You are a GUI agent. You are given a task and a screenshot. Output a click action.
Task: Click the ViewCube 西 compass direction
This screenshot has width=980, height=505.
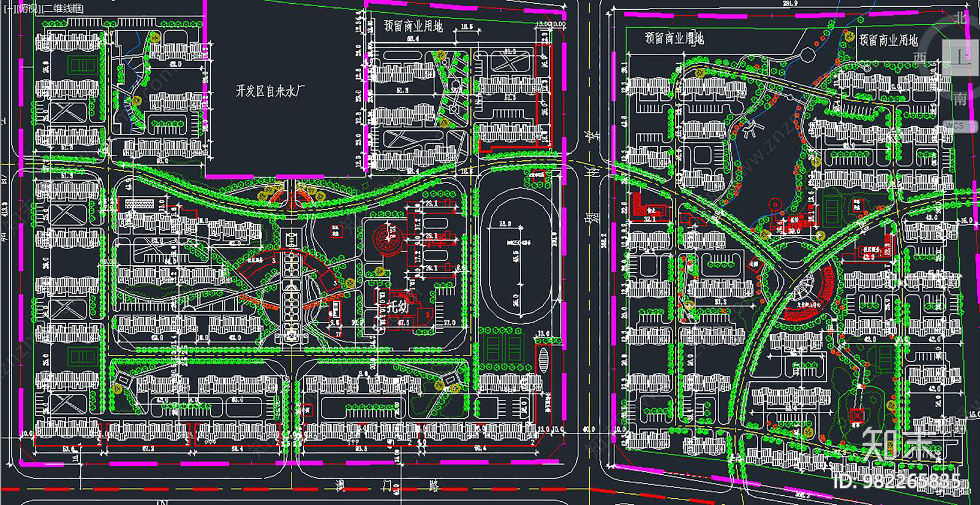pyautogui.click(x=920, y=58)
